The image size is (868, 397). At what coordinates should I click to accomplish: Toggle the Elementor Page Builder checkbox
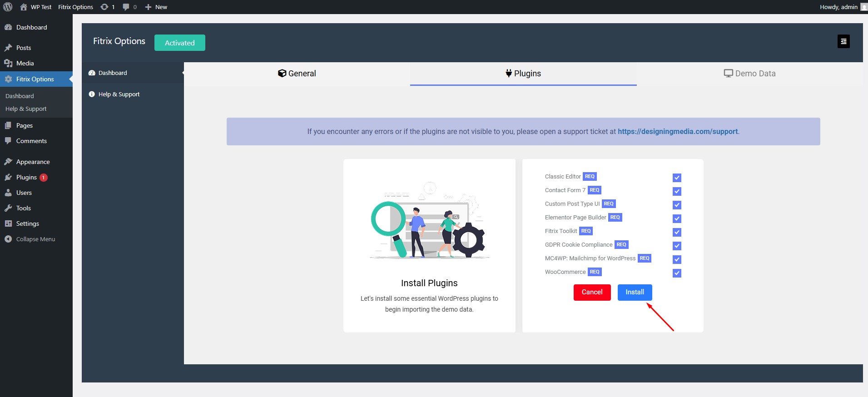(677, 218)
